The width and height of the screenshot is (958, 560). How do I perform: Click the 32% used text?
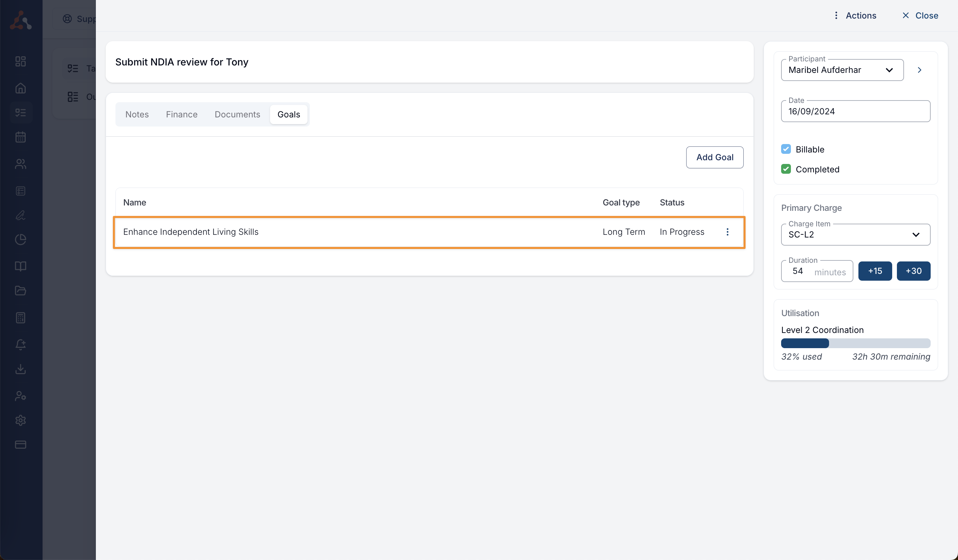pos(801,356)
